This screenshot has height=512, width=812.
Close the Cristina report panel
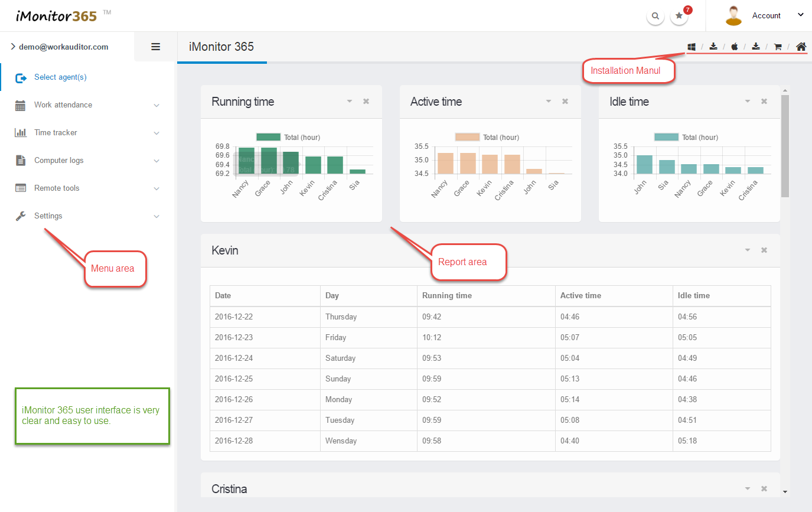[764, 489]
